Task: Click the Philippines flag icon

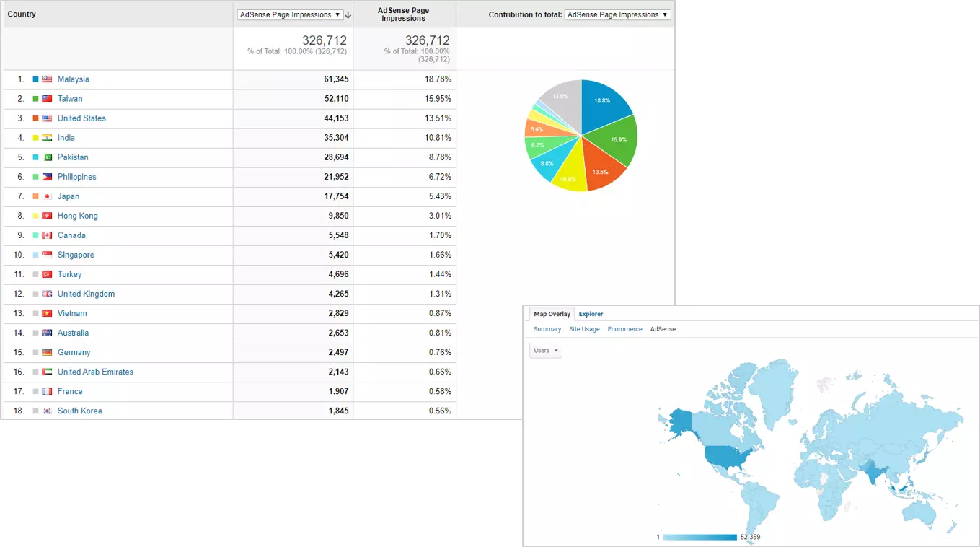Action: [47, 177]
